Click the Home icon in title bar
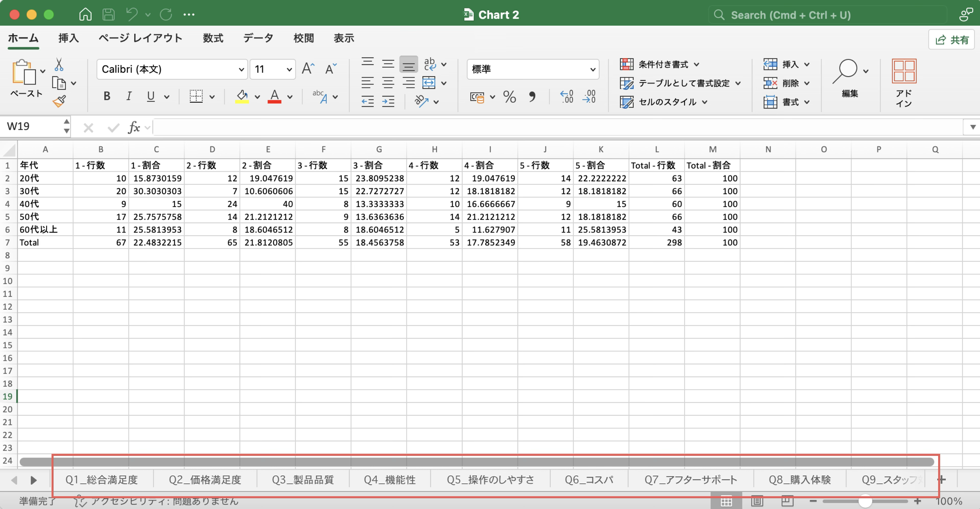980x509 pixels. [85, 15]
